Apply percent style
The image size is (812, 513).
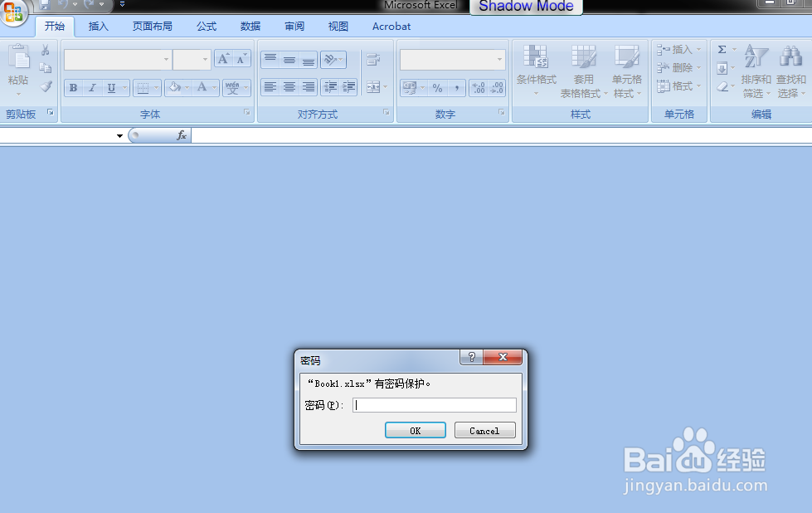pos(438,87)
